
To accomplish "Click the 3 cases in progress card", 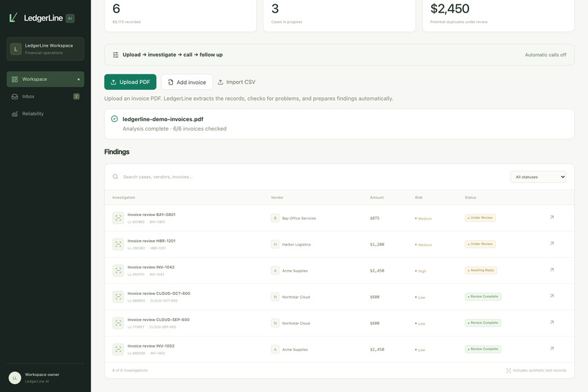I will tap(339, 15).
